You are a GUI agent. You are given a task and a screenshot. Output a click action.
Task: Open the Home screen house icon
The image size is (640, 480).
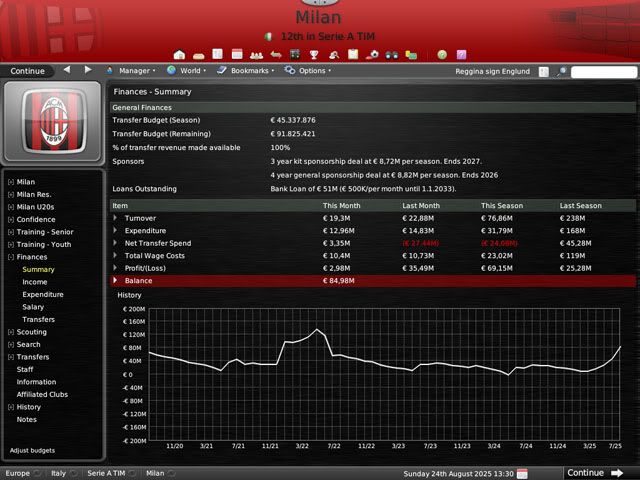point(179,55)
